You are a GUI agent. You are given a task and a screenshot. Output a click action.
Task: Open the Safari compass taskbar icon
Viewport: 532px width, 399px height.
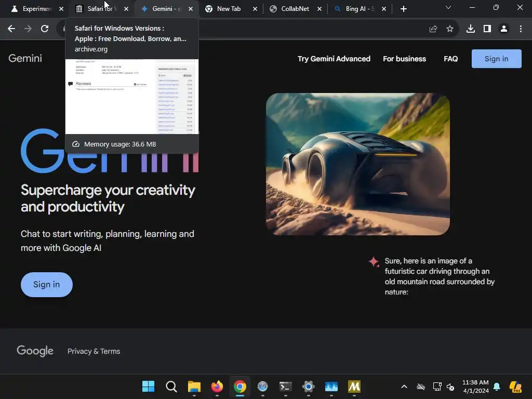(262, 386)
